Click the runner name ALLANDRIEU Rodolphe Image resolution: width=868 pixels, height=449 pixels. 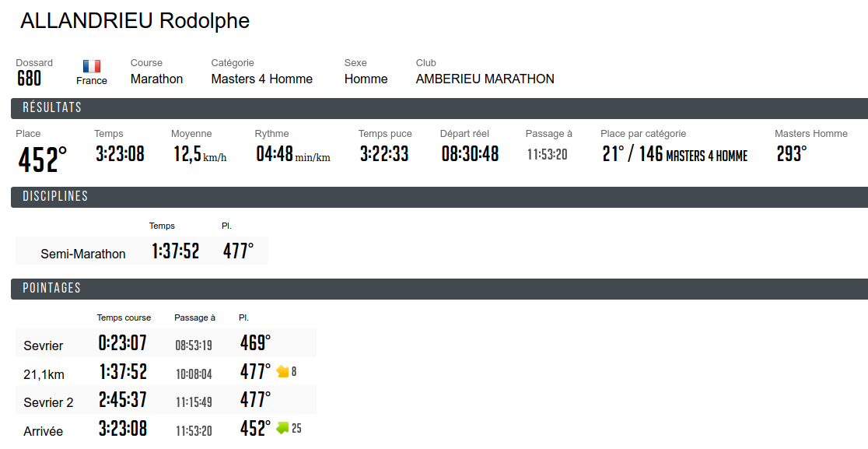(135, 21)
